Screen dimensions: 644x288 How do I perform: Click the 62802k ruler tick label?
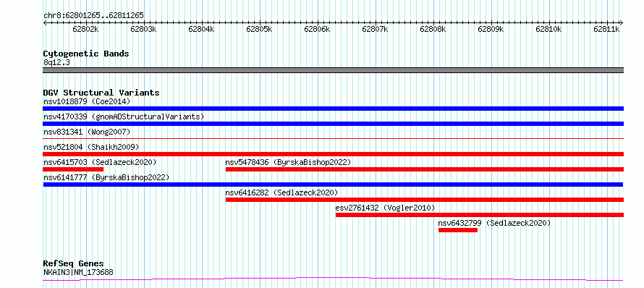85,29
